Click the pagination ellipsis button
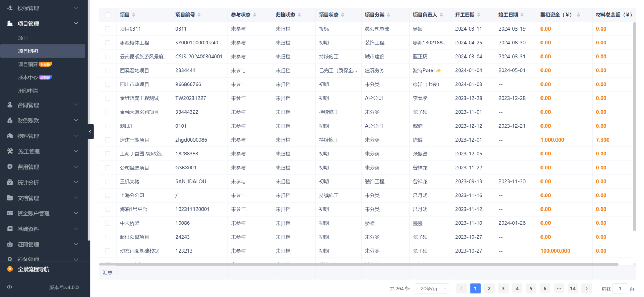 [559, 289]
